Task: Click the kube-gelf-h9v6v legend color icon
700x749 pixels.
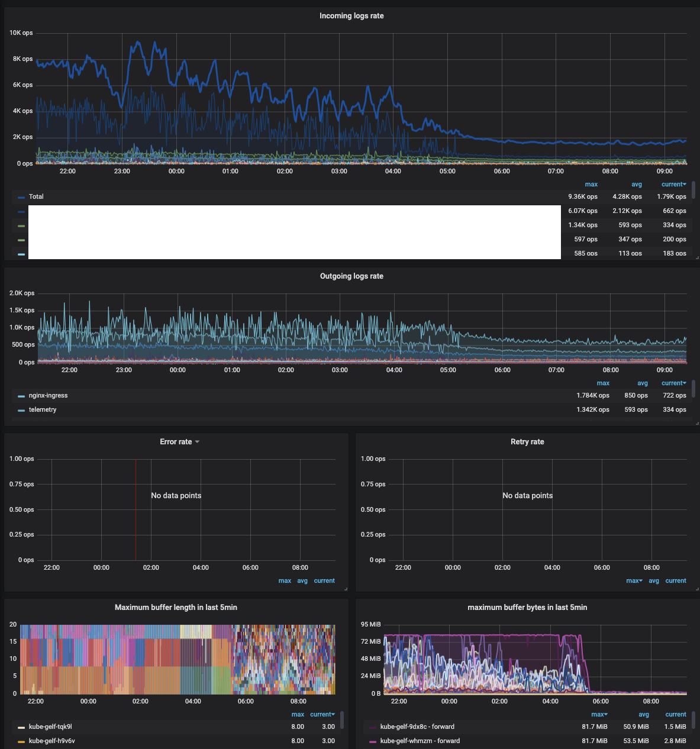Action: point(21,741)
